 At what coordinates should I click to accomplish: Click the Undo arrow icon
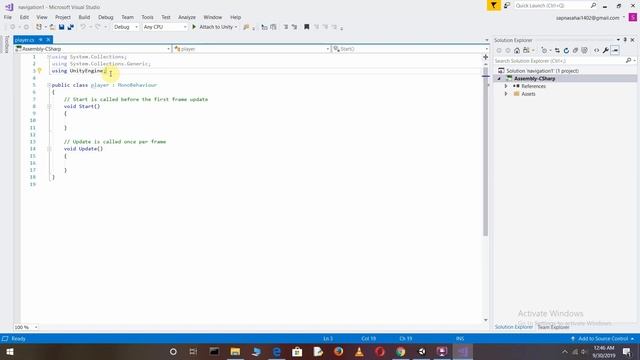click(83, 27)
